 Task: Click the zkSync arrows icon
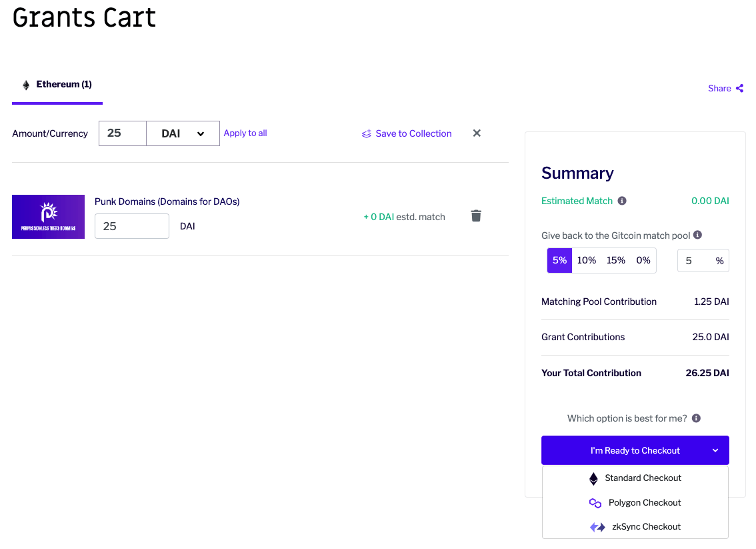point(598,527)
